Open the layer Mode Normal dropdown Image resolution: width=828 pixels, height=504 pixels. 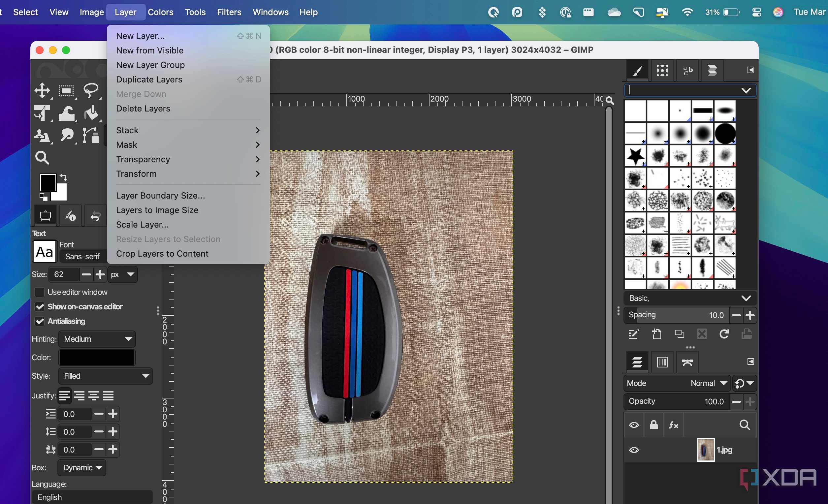click(x=677, y=383)
